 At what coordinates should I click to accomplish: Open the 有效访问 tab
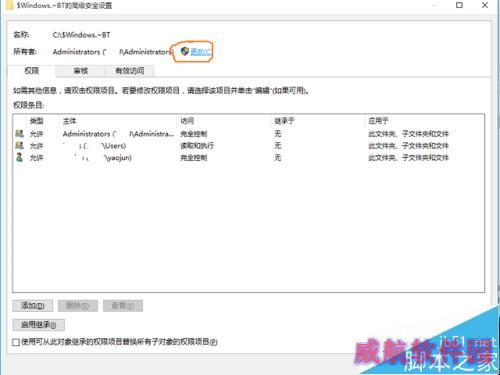point(130,71)
